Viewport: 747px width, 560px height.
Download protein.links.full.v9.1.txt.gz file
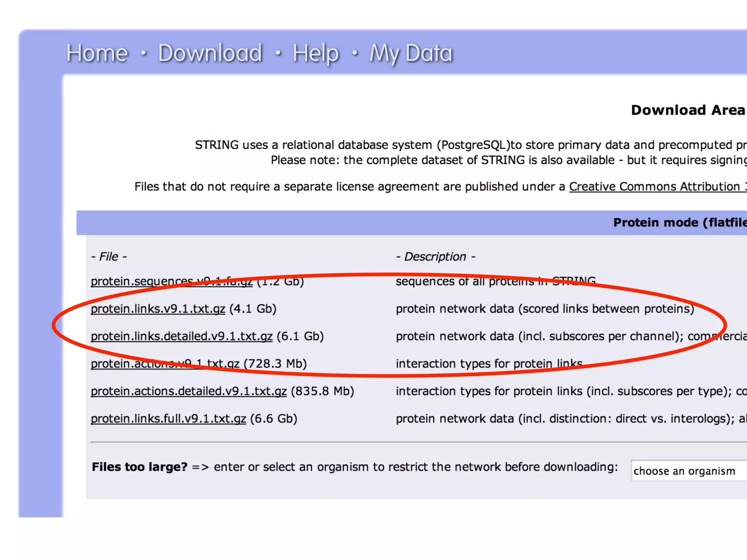tap(168, 419)
